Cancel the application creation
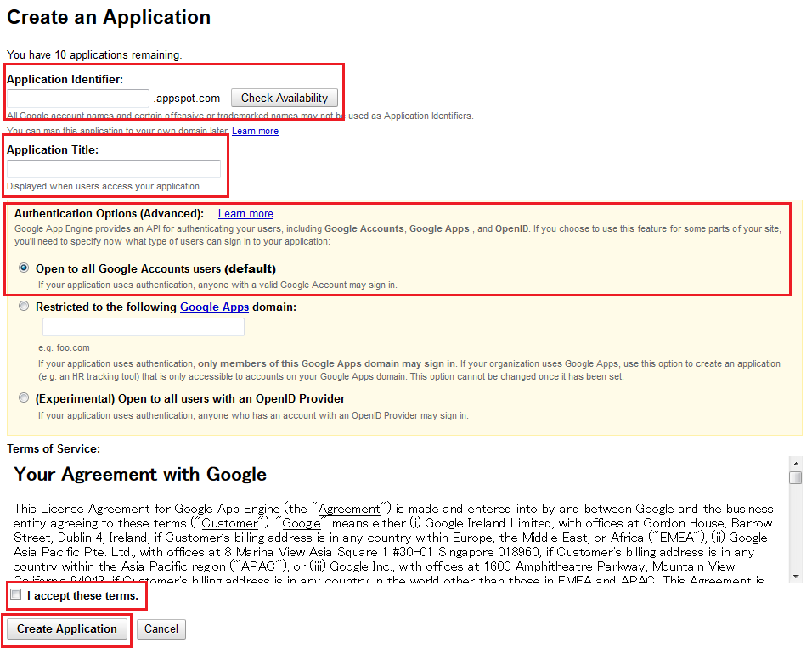The height and width of the screenshot is (648, 812). (x=161, y=628)
